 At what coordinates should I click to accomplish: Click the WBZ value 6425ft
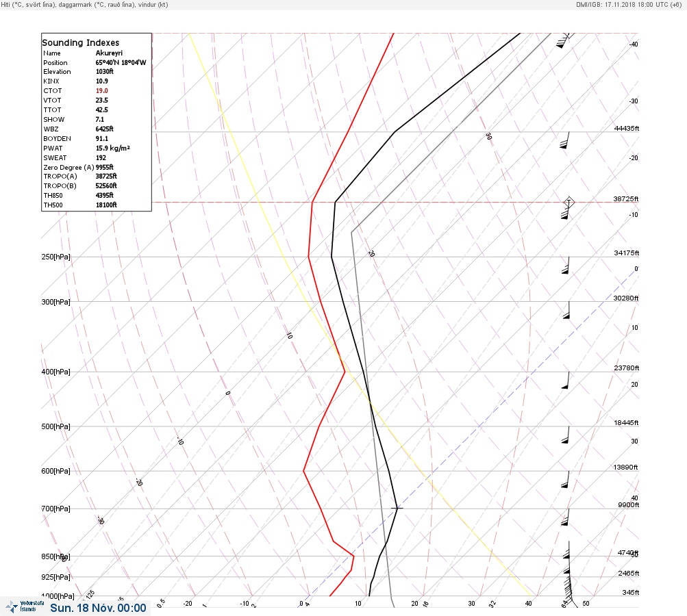(x=104, y=129)
